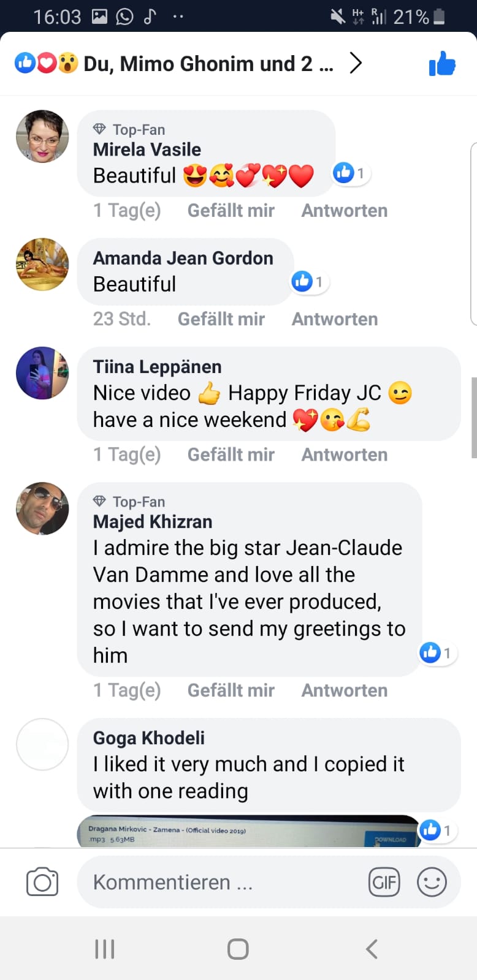477x980 pixels.
Task: Click 'Antworten' under Majed Khizran's comment
Action: [x=345, y=691]
